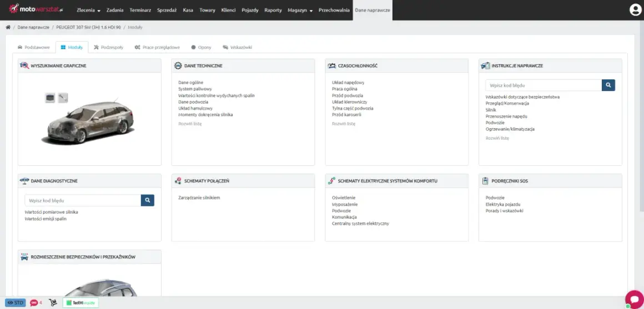The image size is (644, 309).
Task: Open Wskazówki dotyczące bezpieczeństwa link
Action: tap(522, 97)
